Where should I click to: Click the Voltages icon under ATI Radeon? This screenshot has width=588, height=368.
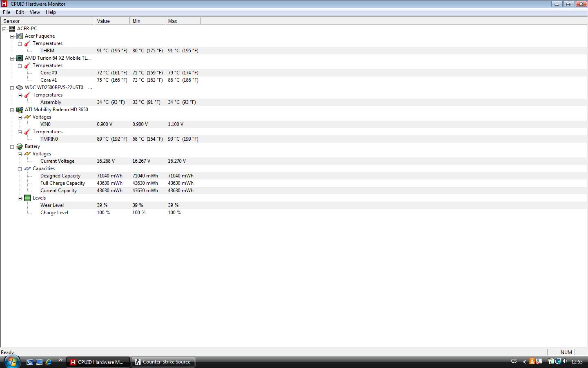pyautogui.click(x=27, y=117)
